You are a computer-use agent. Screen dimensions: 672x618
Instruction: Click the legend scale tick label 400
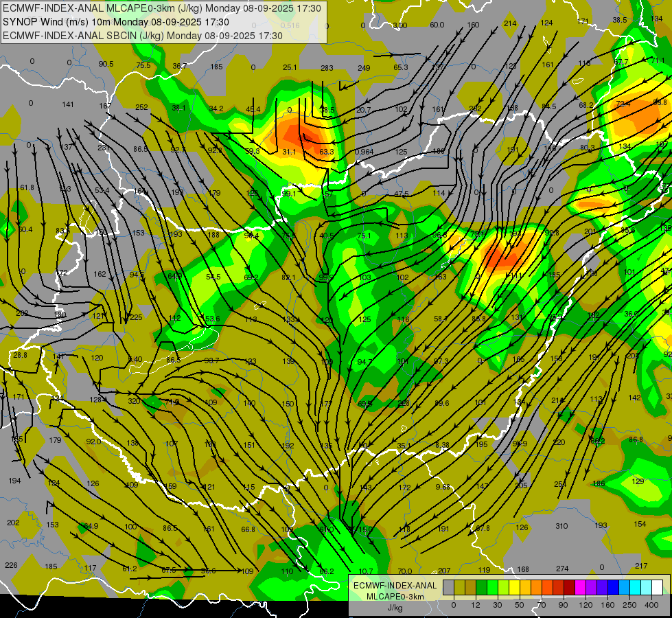[652, 605]
